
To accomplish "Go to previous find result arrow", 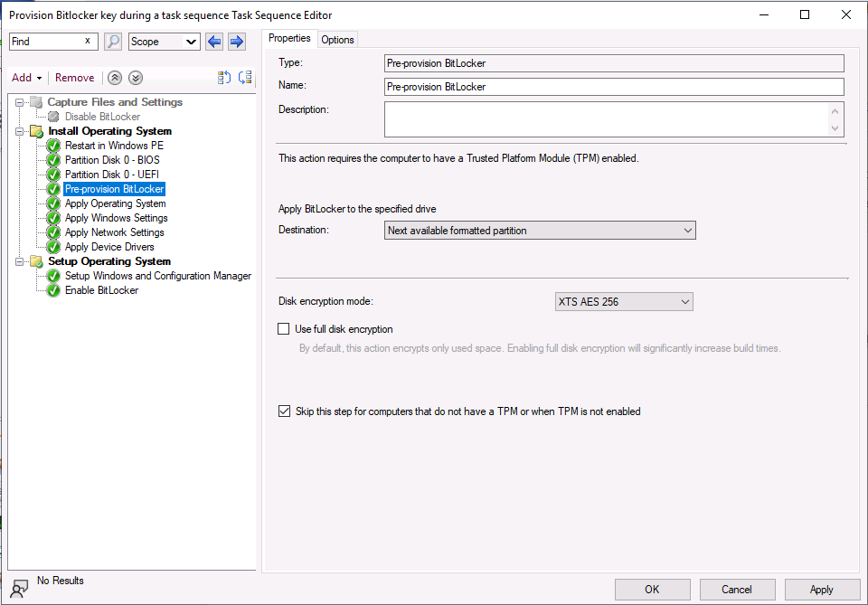I will click(214, 42).
